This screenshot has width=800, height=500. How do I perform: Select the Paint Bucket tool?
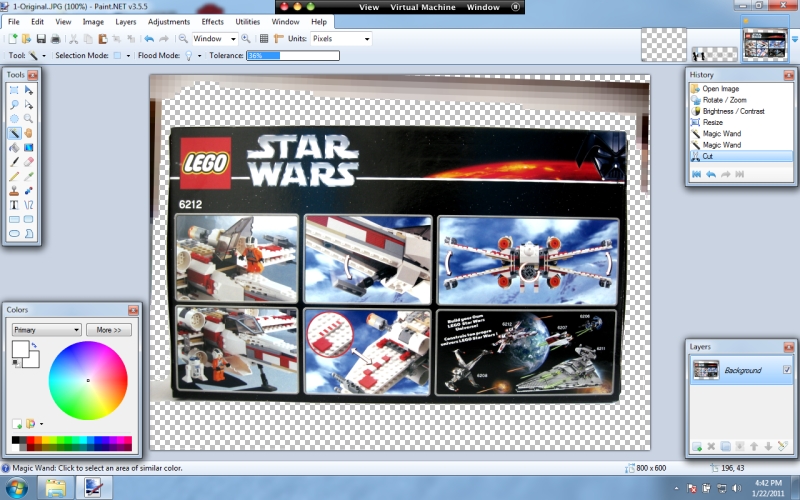point(14,147)
